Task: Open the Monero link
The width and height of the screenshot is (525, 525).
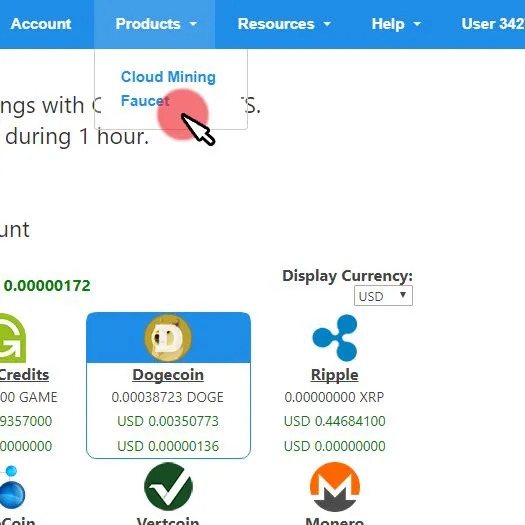Action: 335,521
